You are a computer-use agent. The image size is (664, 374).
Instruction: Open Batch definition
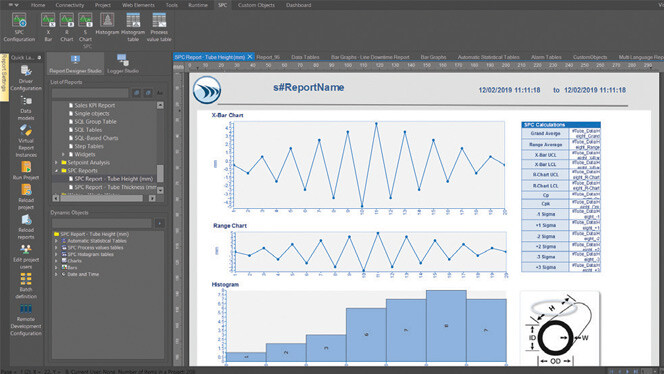26,286
